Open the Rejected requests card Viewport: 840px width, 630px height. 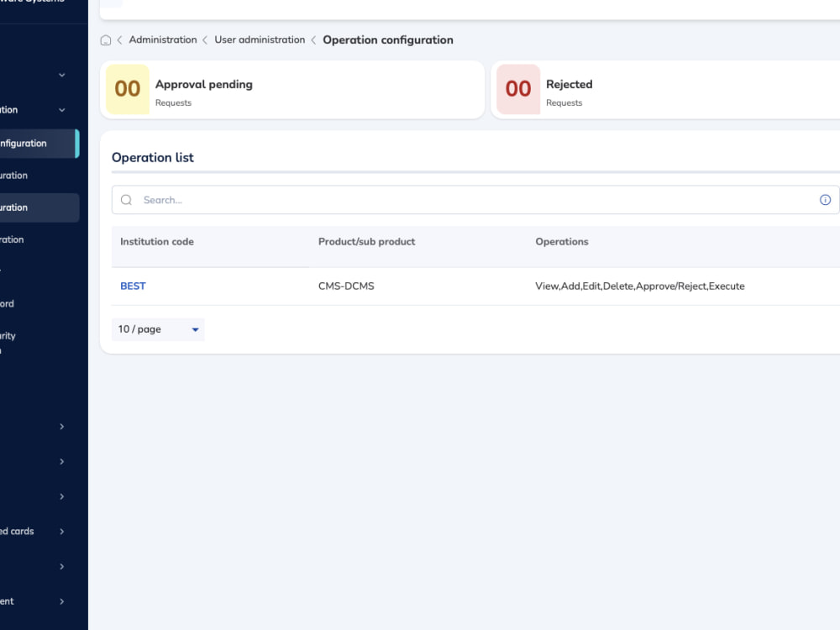pyautogui.click(x=665, y=90)
